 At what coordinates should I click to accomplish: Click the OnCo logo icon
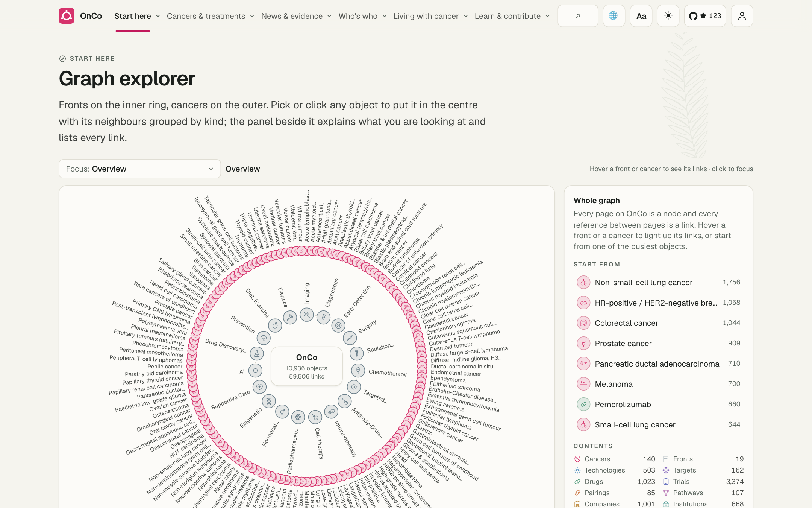coord(67,16)
